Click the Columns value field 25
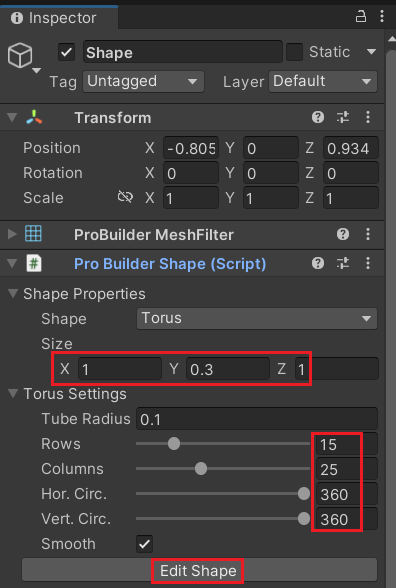The height and width of the screenshot is (588, 396). tap(347, 469)
